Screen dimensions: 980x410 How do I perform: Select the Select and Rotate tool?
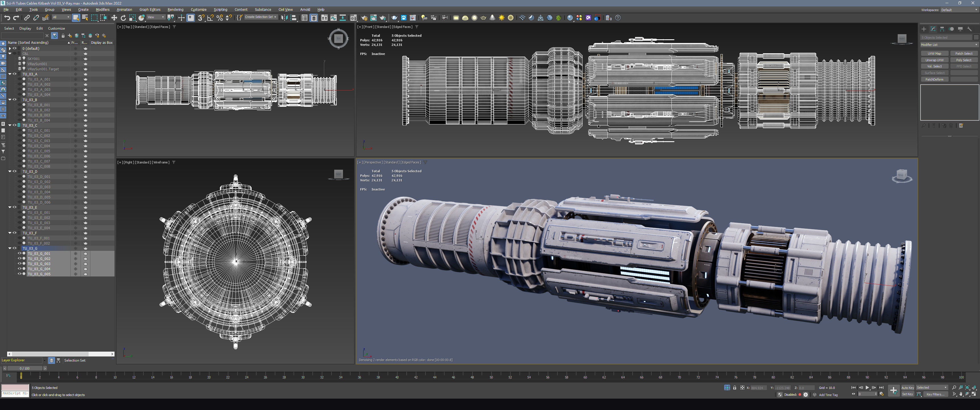tap(123, 18)
